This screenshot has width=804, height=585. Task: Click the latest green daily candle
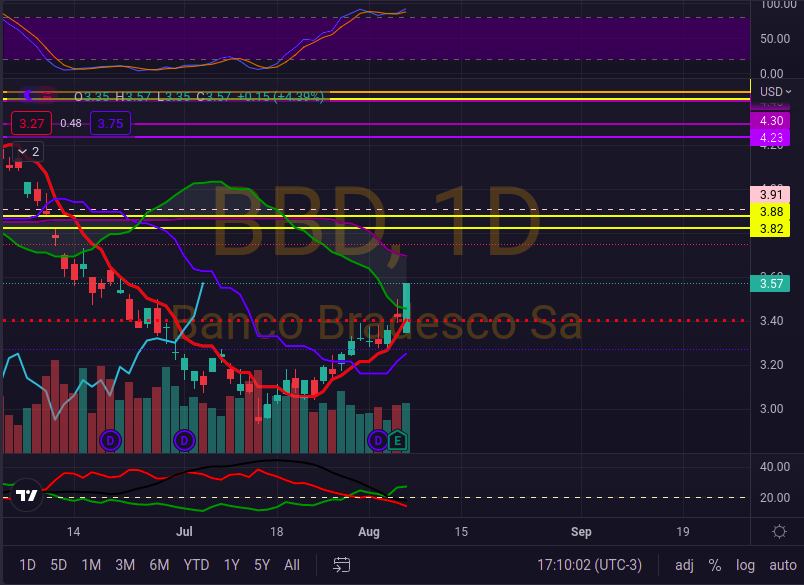click(x=407, y=308)
